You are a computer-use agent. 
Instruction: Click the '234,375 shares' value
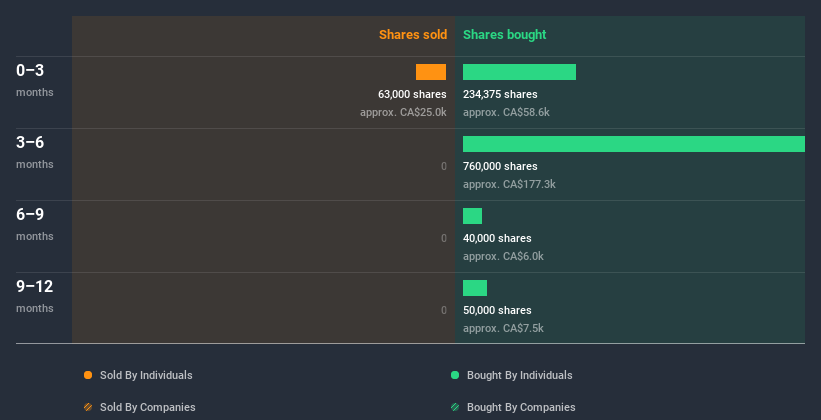coord(500,94)
